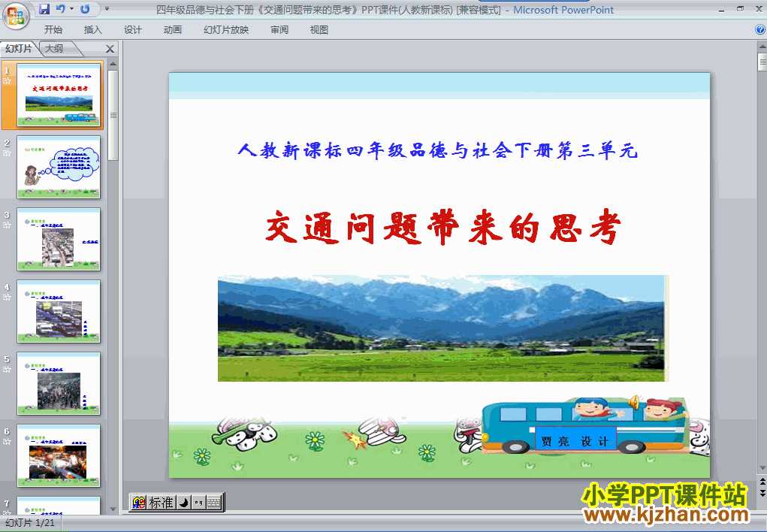Toggle IME half/full-width moon icon
Image resolution: width=767 pixels, height=532 pixels.
(183, 503)
